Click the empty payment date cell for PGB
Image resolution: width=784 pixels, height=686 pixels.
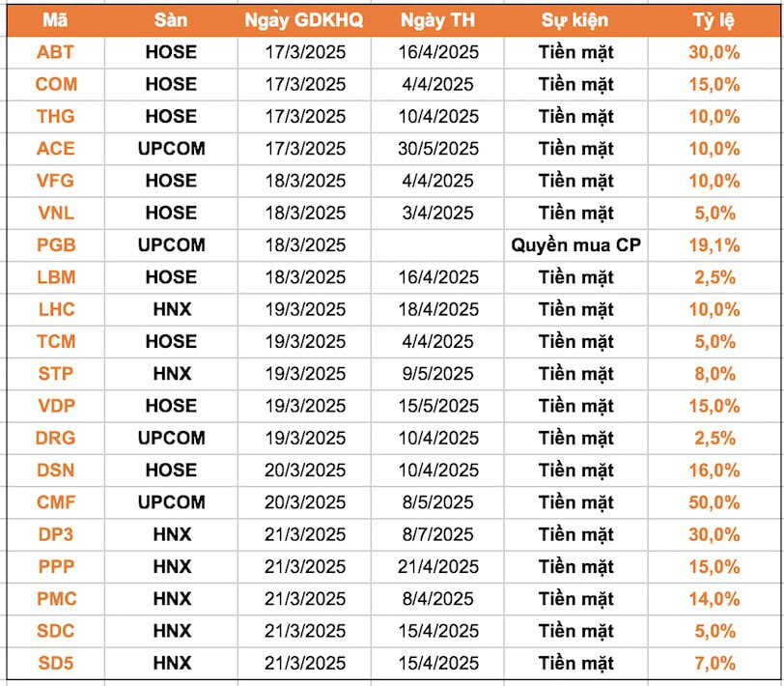[x=437, y=245]
